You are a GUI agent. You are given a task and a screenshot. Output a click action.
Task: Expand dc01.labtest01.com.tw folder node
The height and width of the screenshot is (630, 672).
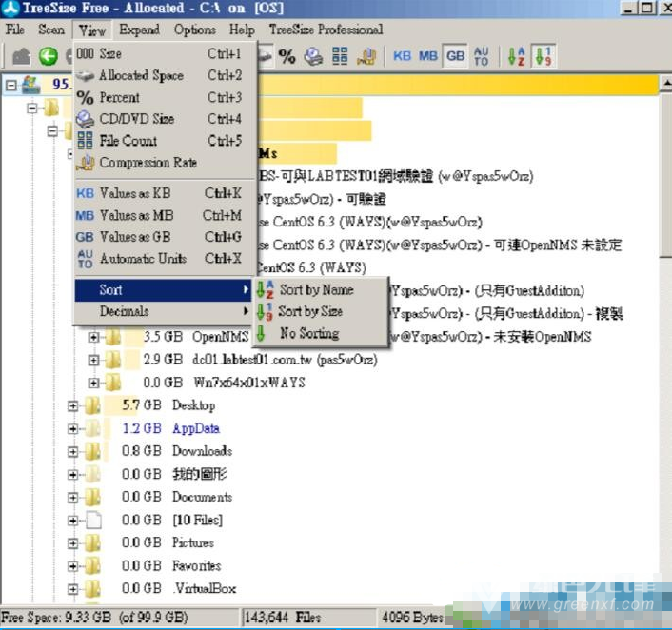pyautogui.click(x=93, y=360)
